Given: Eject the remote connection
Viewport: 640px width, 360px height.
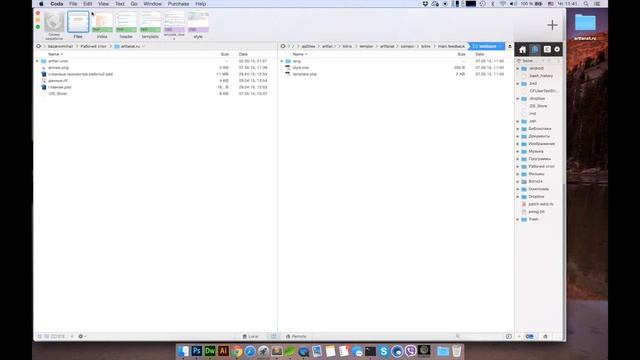Looking at the screenshot, I should pyautogui.click(x=510, y=47).
